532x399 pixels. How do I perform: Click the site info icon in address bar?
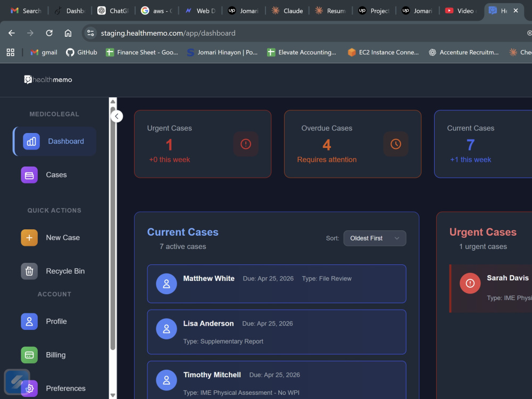click(90, 33)
